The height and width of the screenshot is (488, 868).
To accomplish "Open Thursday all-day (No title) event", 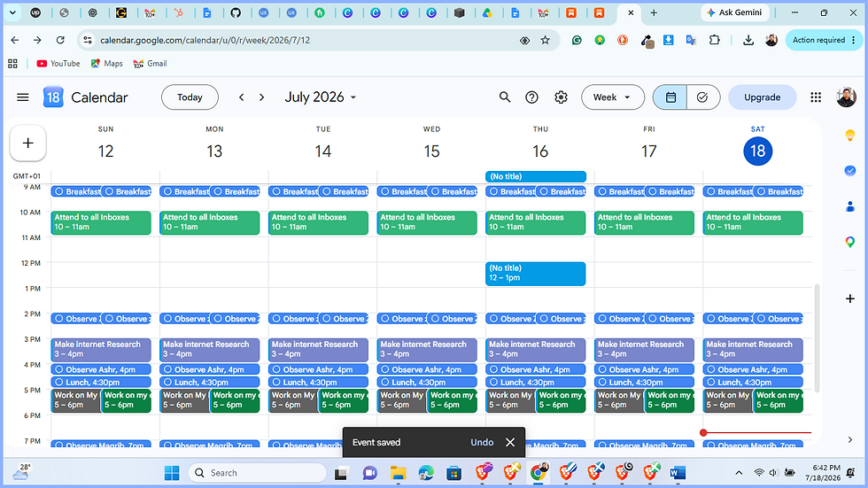I will click(535, 176).
